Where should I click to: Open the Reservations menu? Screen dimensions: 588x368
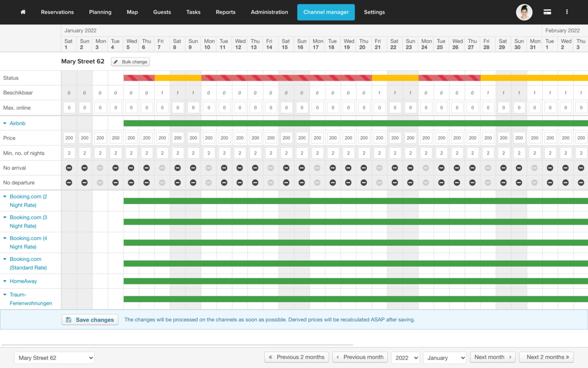(x=57, y=12)
